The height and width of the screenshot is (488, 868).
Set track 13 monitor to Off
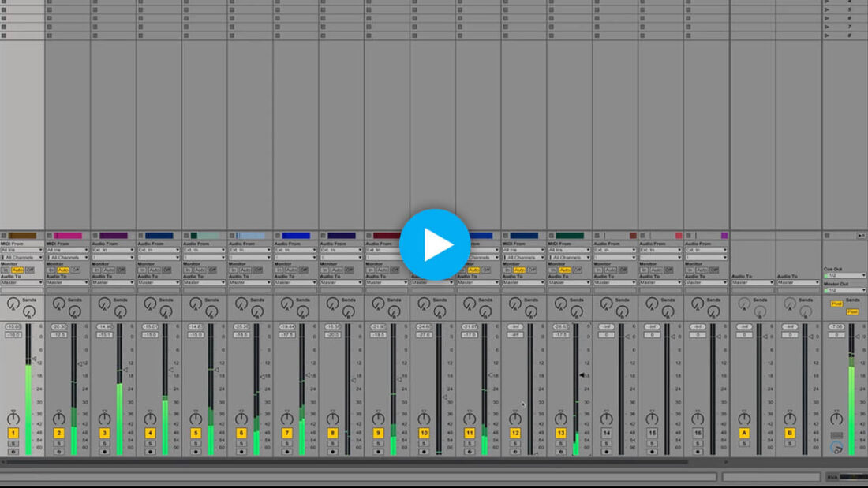pos(578,270)
